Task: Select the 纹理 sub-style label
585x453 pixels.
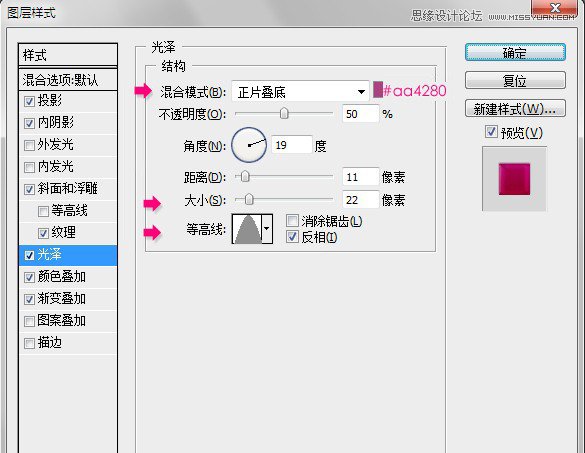Action: [64, 232]
